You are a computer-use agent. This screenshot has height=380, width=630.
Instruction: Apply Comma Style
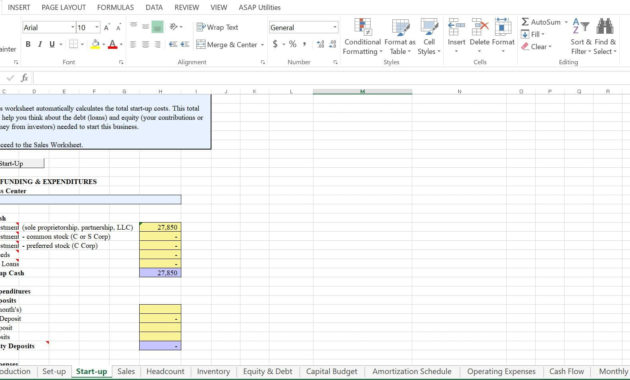(x=305, y=44)
